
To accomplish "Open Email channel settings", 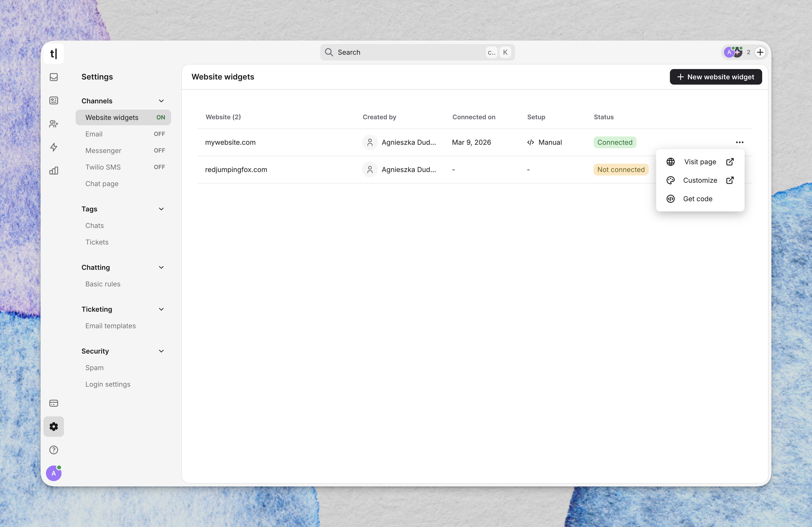I will 123,134.
